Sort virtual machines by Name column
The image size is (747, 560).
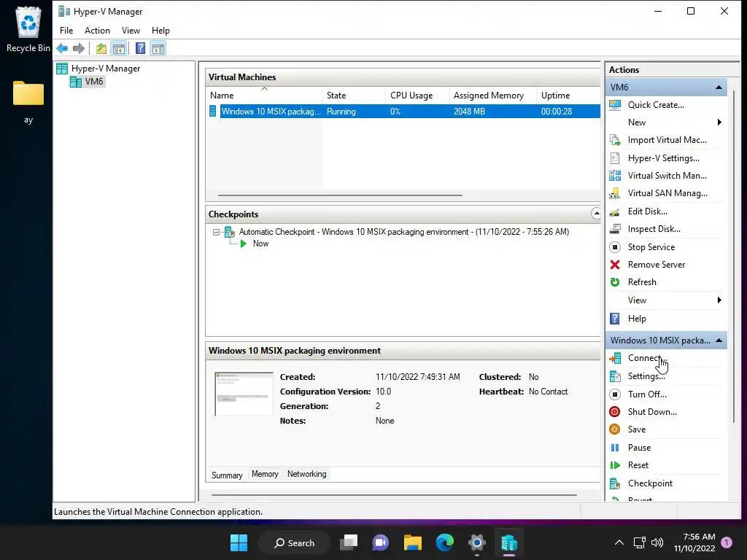(x=264, y=96)
